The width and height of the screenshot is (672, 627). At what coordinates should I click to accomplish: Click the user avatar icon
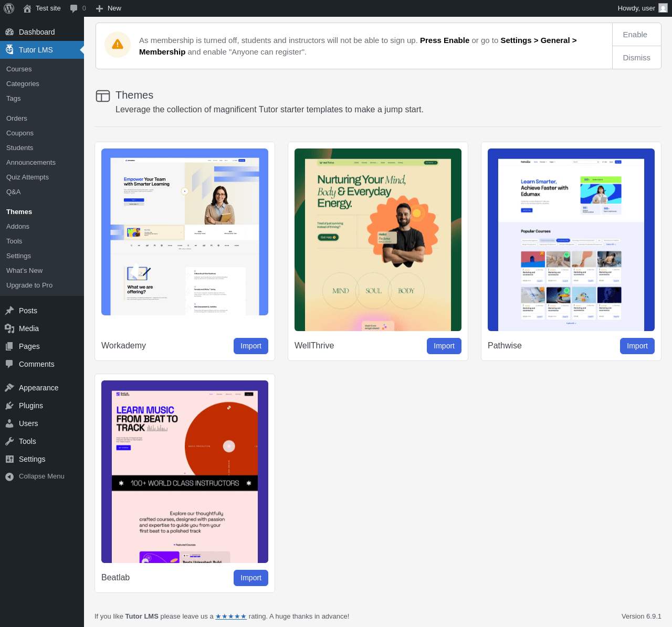pos(663,8)
